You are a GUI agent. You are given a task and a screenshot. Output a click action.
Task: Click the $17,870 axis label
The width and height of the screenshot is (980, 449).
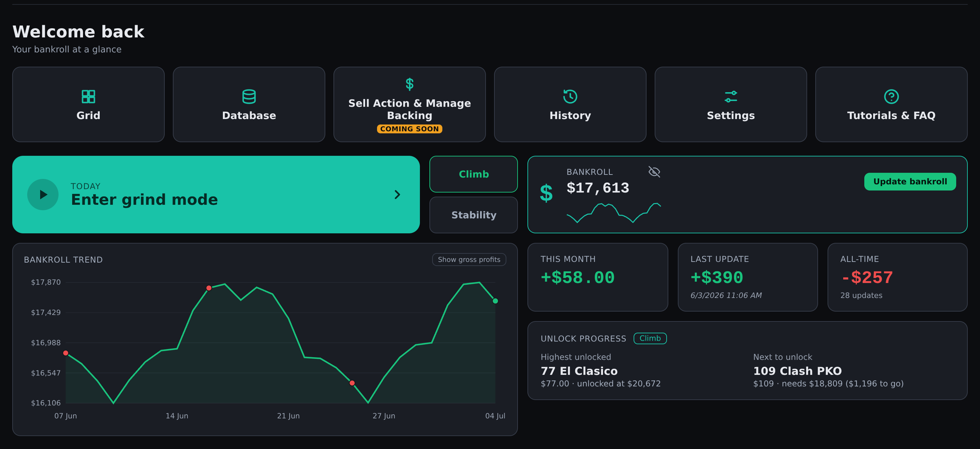point(46,282)
